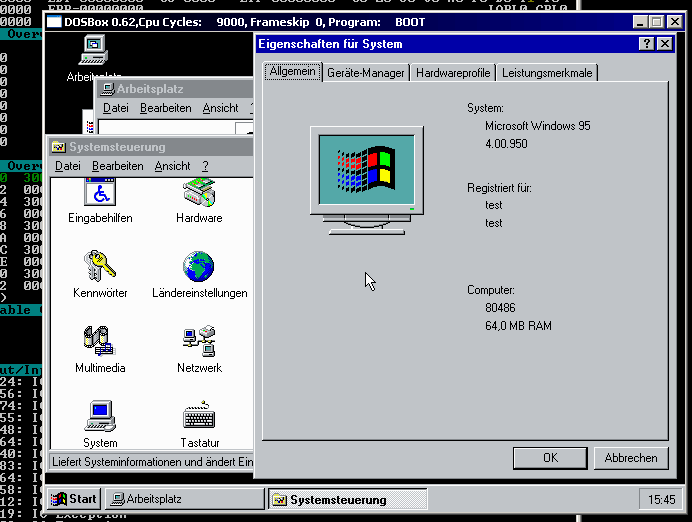Click the 64,0 MB RAM text
This screenshot has width=692, height=522.
[x=518, y=326]
